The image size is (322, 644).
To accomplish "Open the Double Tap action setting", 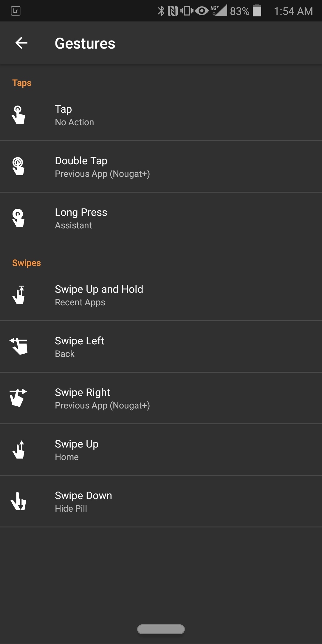I will pos(161,167).
